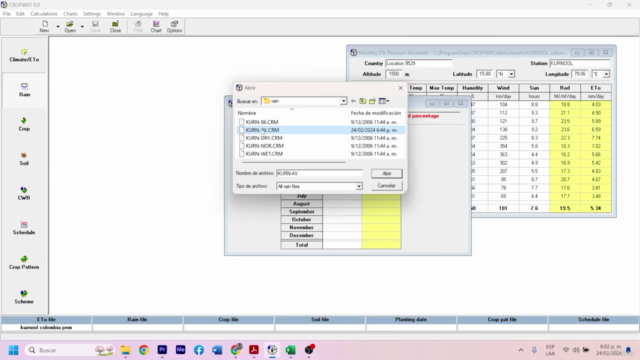
Task: Select the Crop module icon
Action: pos(24,124)
